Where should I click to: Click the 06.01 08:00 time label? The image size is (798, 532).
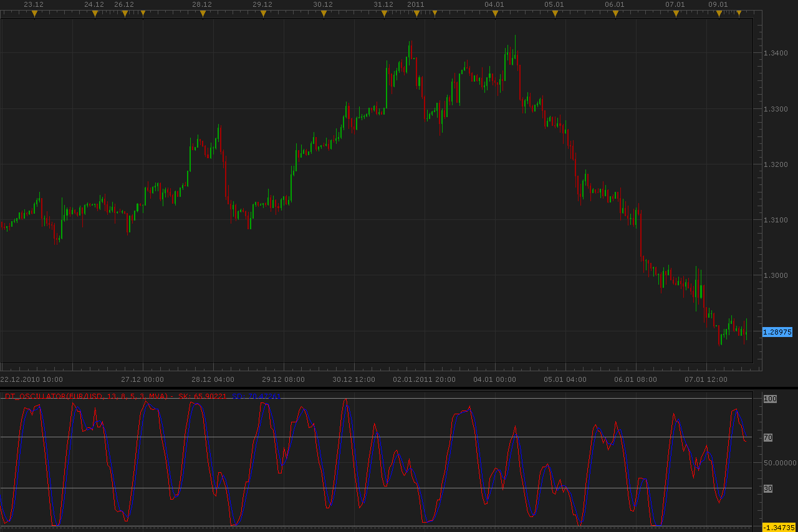(636, 379)
